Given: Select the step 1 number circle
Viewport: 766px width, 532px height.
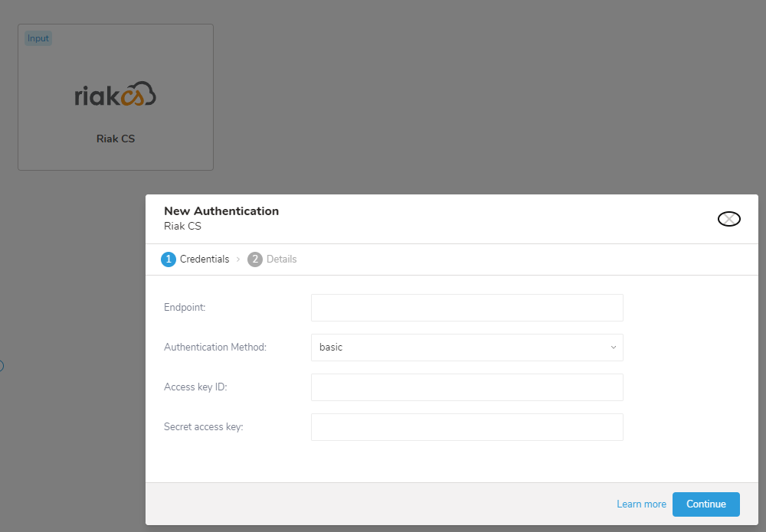Looking at the screenshot, I should 169,259.
